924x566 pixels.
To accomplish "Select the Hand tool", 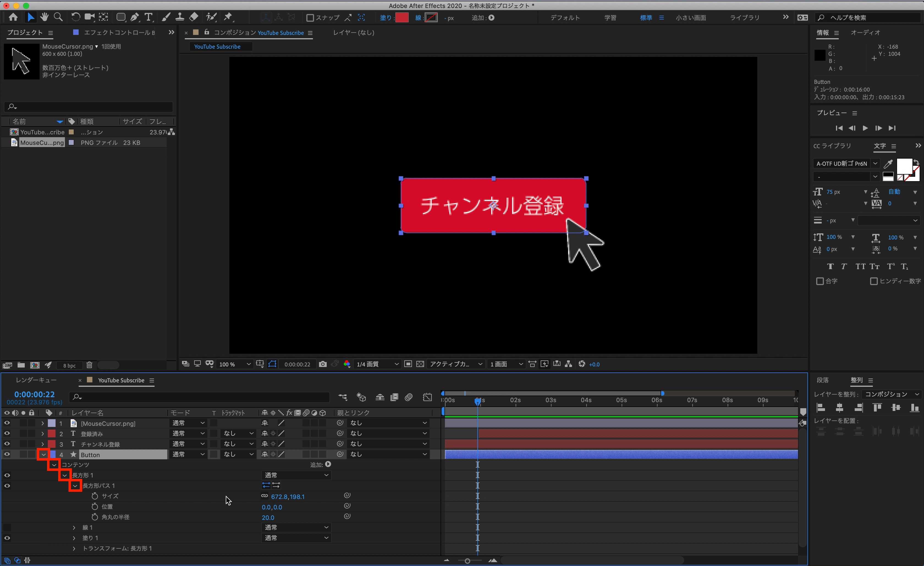I will click(x=44, y=17).
